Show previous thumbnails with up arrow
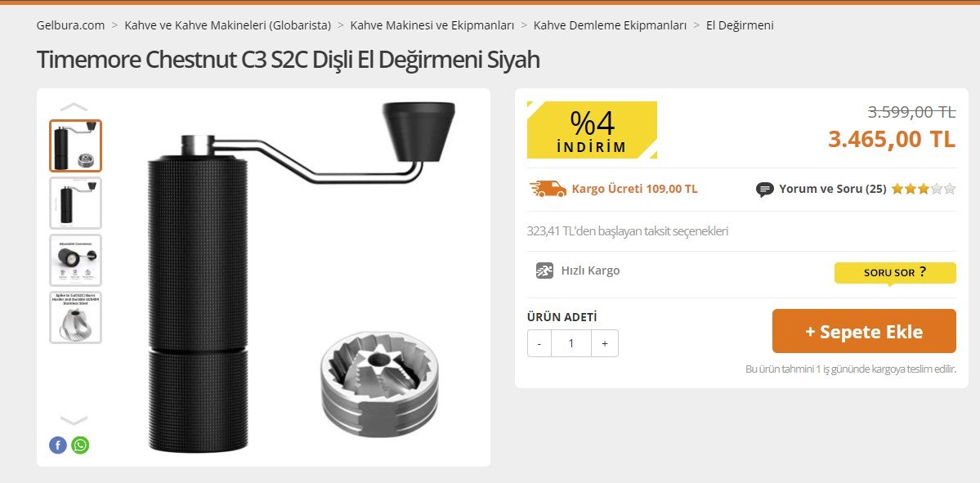The image size is (980, 483). pos(74,107)
